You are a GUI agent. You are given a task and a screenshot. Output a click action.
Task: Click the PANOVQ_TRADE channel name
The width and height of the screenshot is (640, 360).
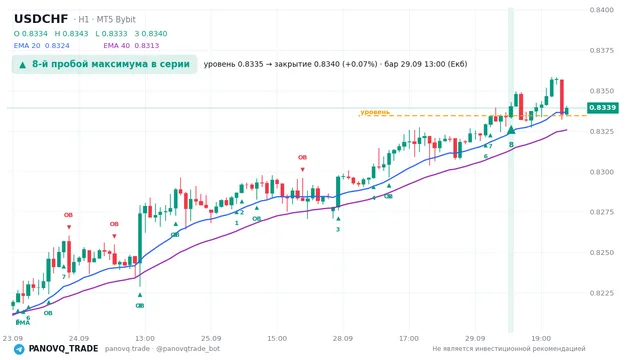[x=63, y=349]
